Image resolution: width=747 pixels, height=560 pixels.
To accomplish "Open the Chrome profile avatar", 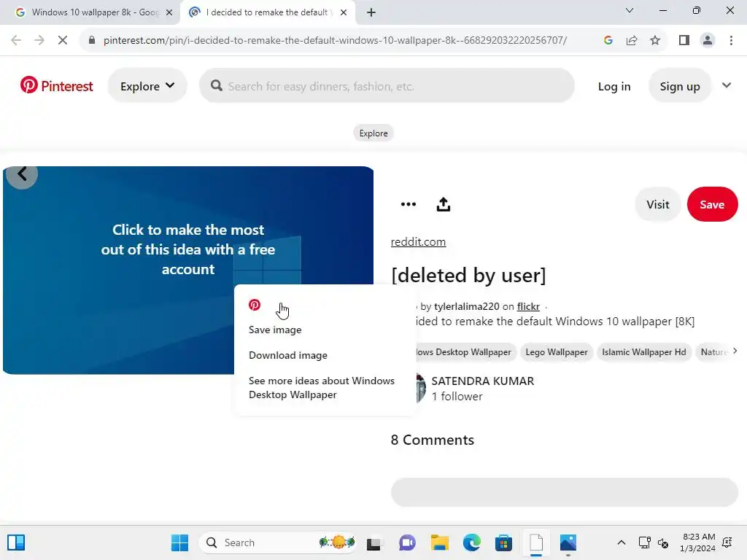I will [x=708, y=41].
